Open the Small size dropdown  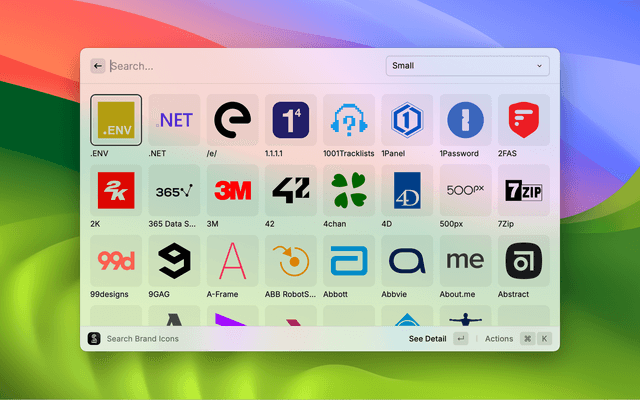click(x=467, y=66)
